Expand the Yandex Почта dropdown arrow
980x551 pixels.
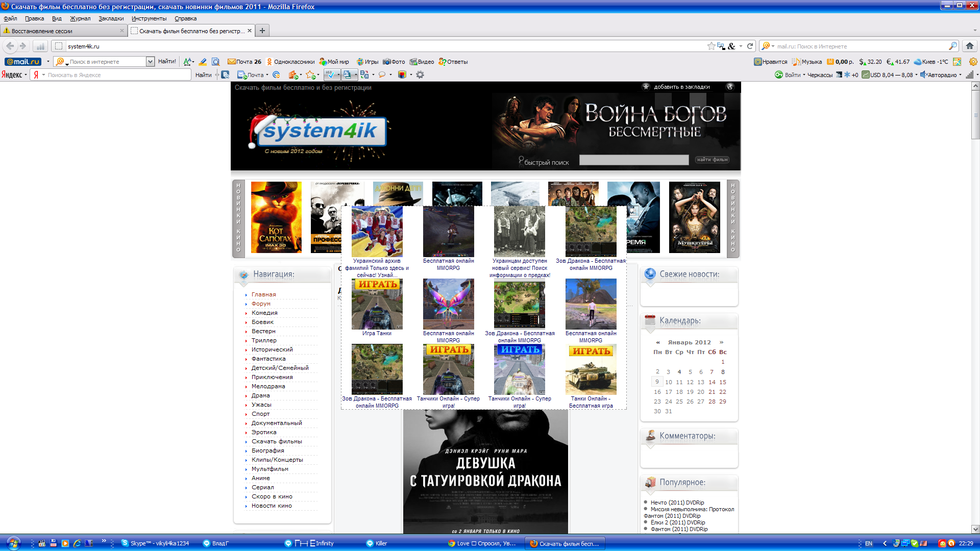(x=267, y=75)
